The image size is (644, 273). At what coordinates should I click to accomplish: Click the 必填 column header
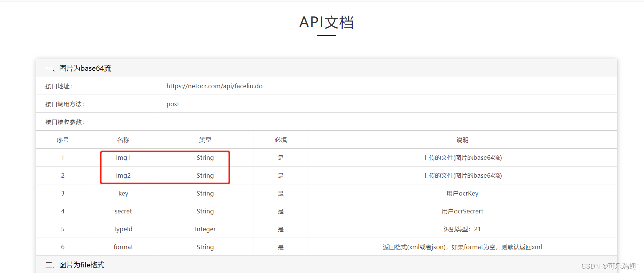click(281, 140)
